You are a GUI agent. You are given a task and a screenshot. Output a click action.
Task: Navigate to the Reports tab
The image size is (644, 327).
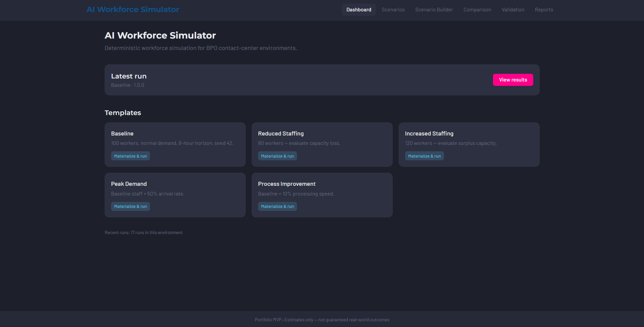(544, 10)
